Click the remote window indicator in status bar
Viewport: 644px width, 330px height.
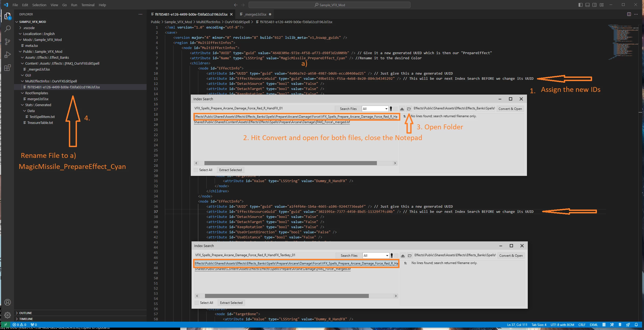(5, 325)
